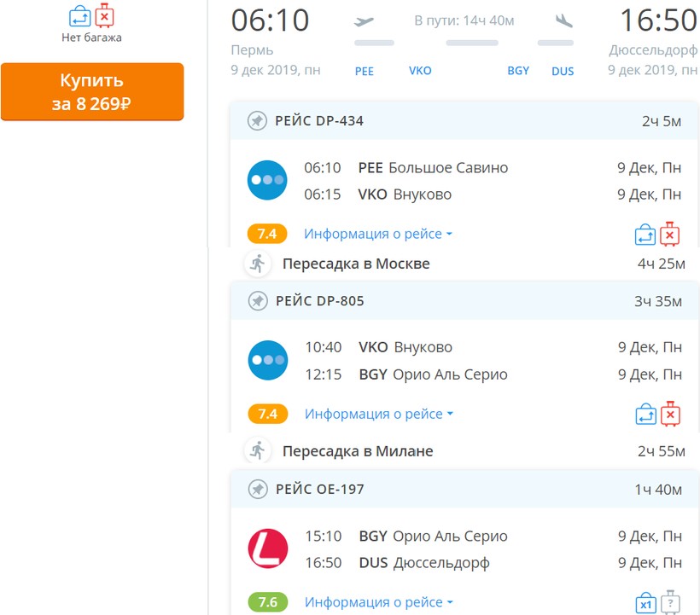This screenshot has height=615, width=700.
Task: Toggle the pin icon for flight OE-197
Action: (256, 490)
